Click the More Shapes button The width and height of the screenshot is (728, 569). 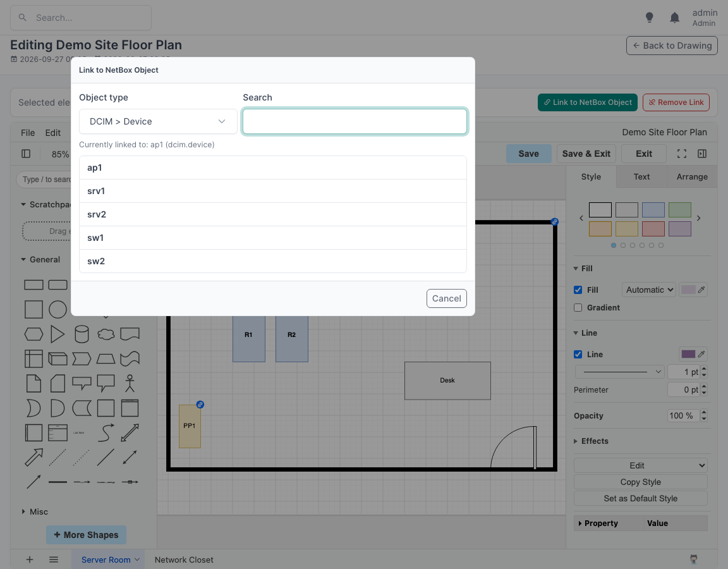(86, 535)
